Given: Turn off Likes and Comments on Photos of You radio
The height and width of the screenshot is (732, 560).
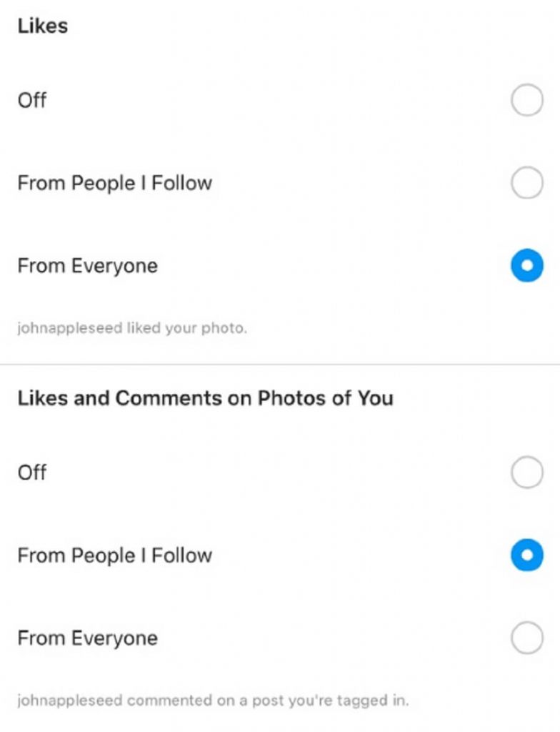Looking at the screenshot, I should tap(527, 472).
